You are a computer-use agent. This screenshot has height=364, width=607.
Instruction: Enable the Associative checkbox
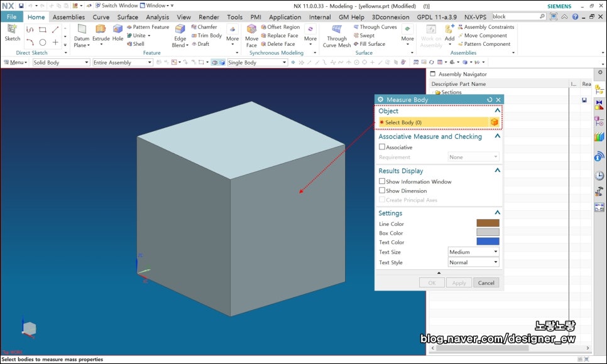382,147
